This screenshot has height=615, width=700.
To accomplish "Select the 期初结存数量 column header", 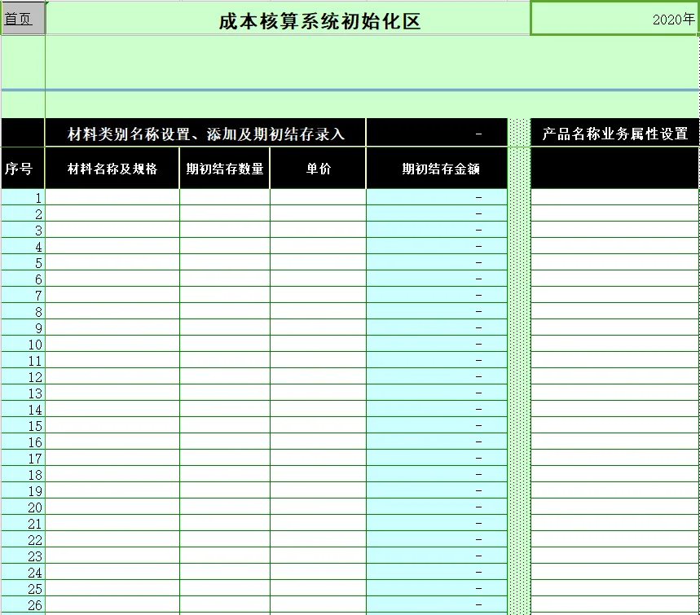I will point(225,169).
